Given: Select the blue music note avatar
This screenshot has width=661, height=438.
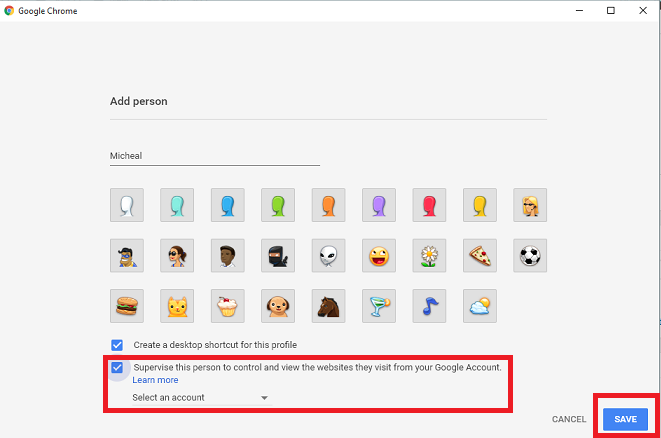Looking at the screenshot, I should click(429, 306).
